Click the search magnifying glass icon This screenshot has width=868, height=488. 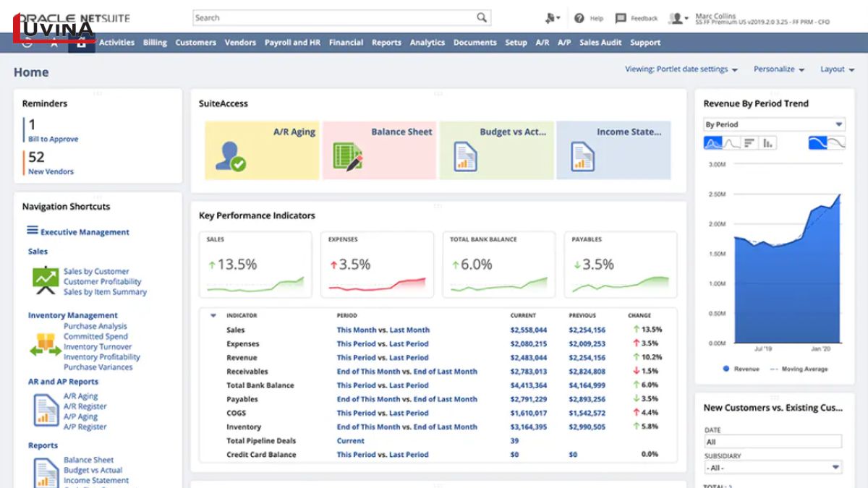[482, 18]
